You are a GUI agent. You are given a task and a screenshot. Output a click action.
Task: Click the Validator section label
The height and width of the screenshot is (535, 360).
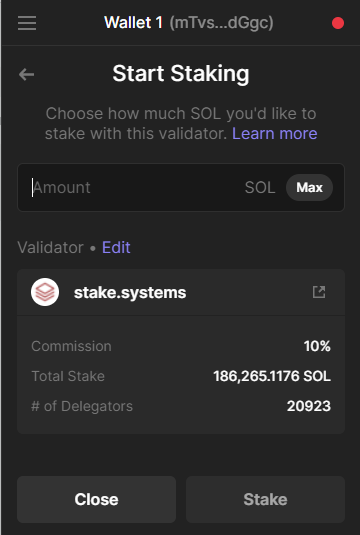51,247
